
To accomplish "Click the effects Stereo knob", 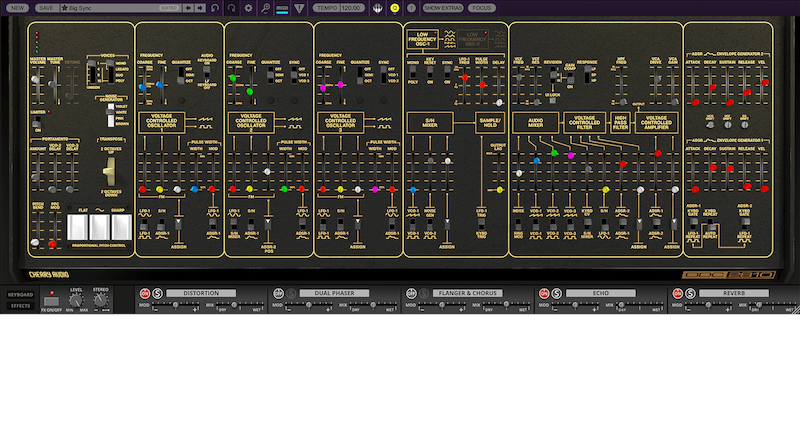I will (101, 300).
